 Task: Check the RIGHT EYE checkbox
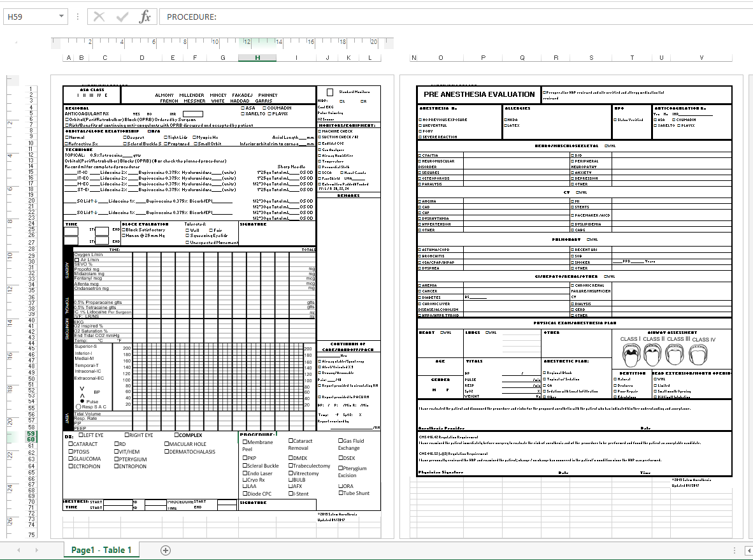[127, 434]
